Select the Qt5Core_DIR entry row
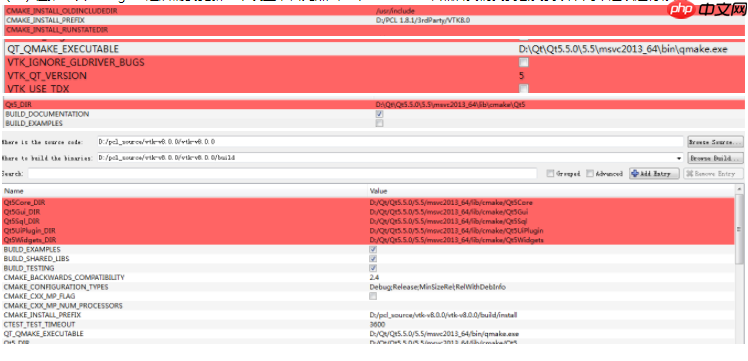748x361 pixels. pyautogui.click(x=368, y=203)
